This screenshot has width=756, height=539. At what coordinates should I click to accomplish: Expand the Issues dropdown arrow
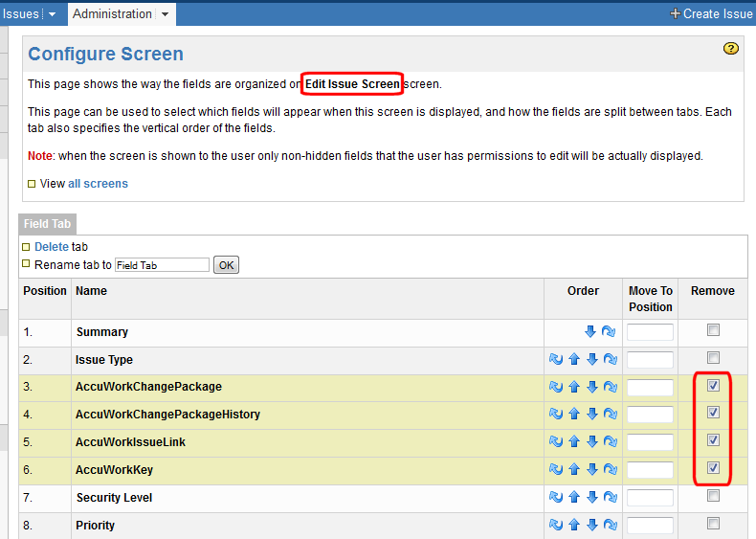click(52, 14)
